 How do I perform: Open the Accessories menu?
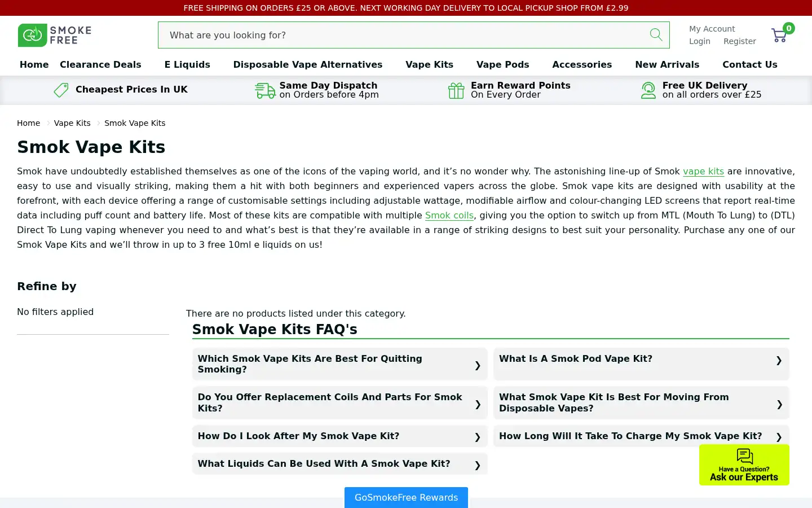(582, 64)
